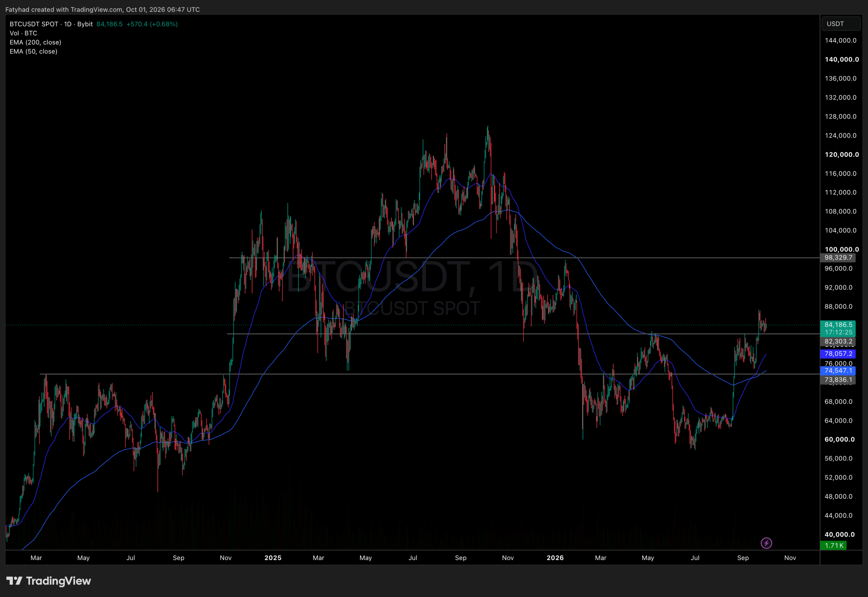Click the 82,303.2 horizontal line label
Viewport: 868px width, 597px height.
pyautogui.click(x=839, y=341)
